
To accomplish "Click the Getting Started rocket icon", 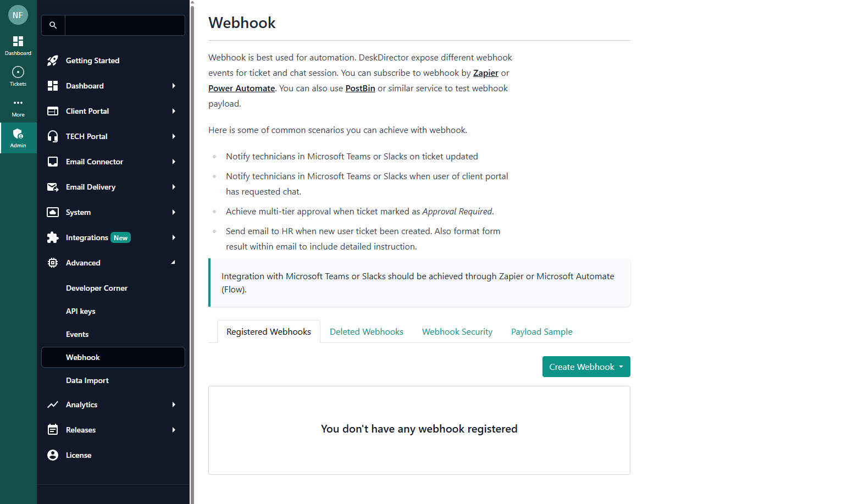I will point(53,60).
